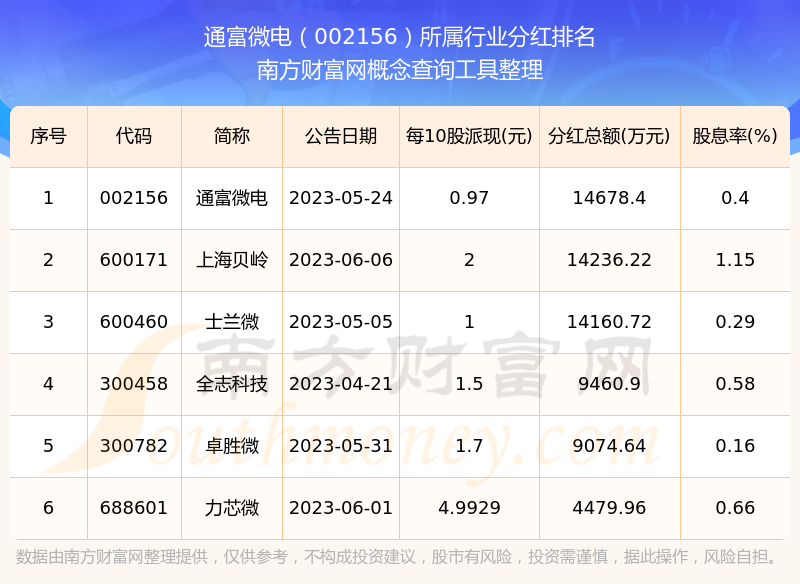Click the 股息率(%) column header
This screenshot has height=584, width=800.
click(735, 136)
